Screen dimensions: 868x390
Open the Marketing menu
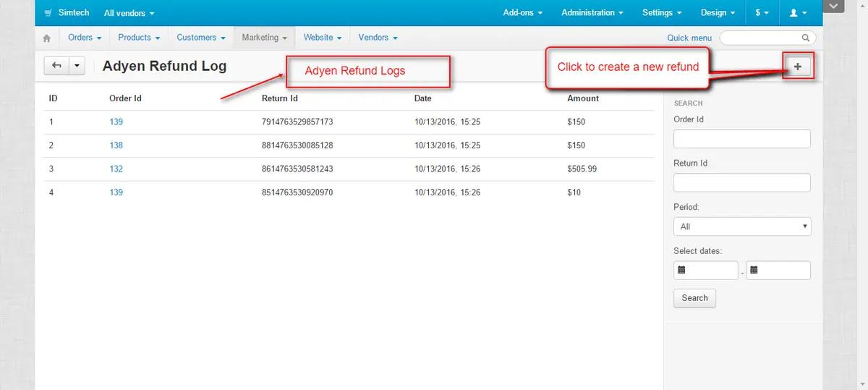264,38
